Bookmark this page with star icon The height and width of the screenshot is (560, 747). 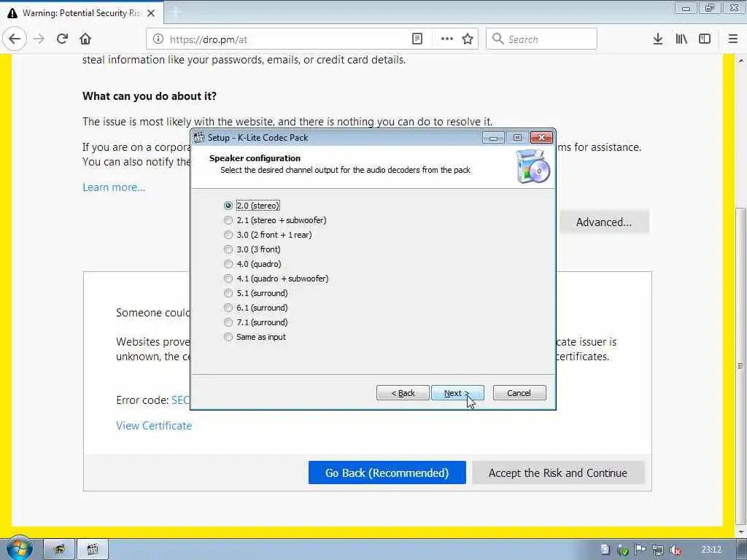coord(468,39)
